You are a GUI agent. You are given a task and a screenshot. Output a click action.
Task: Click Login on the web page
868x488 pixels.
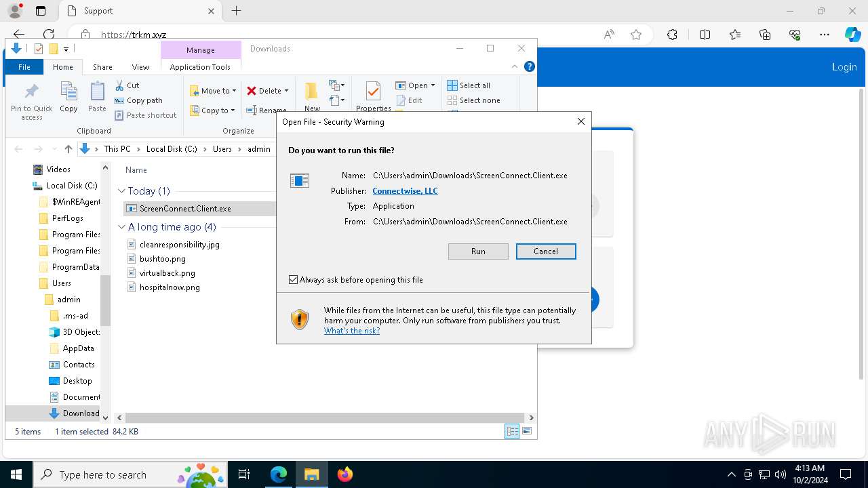click(844, 66)
